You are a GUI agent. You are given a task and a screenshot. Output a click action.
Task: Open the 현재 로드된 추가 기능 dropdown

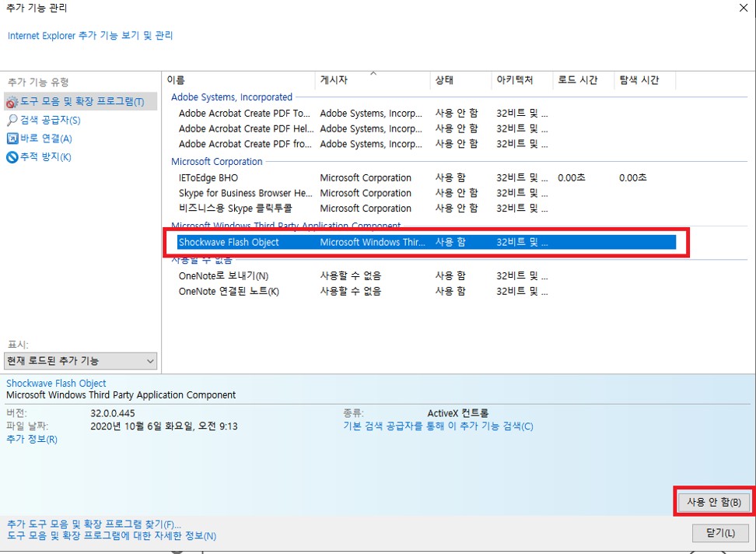[x=81, y=361]
